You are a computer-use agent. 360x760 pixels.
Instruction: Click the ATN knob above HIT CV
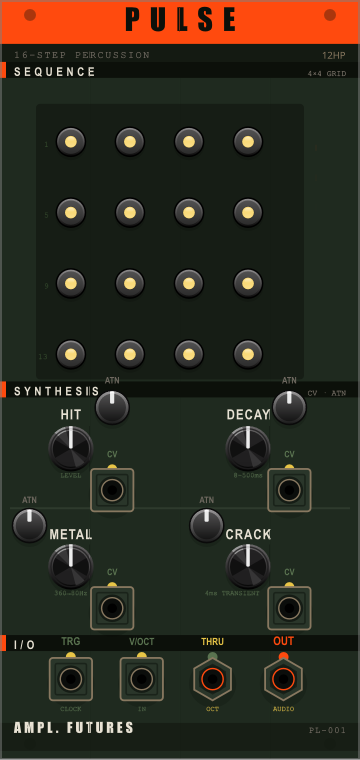pyautogui.click(x=112, y=407)
